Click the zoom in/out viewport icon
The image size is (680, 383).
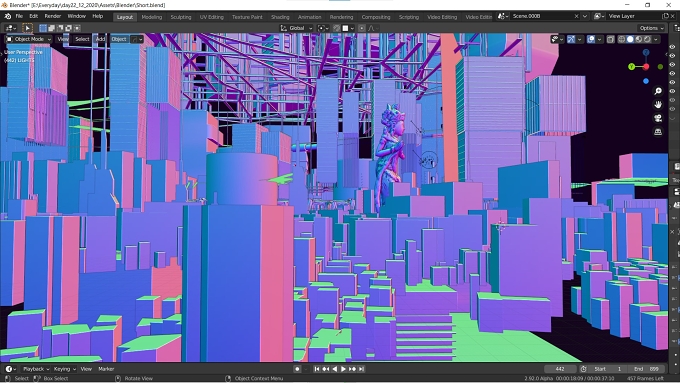click(x=658, y=91)
